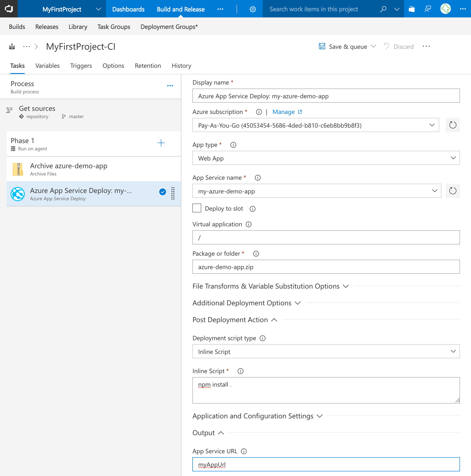Go to the Library page

[x=78, y=27]
